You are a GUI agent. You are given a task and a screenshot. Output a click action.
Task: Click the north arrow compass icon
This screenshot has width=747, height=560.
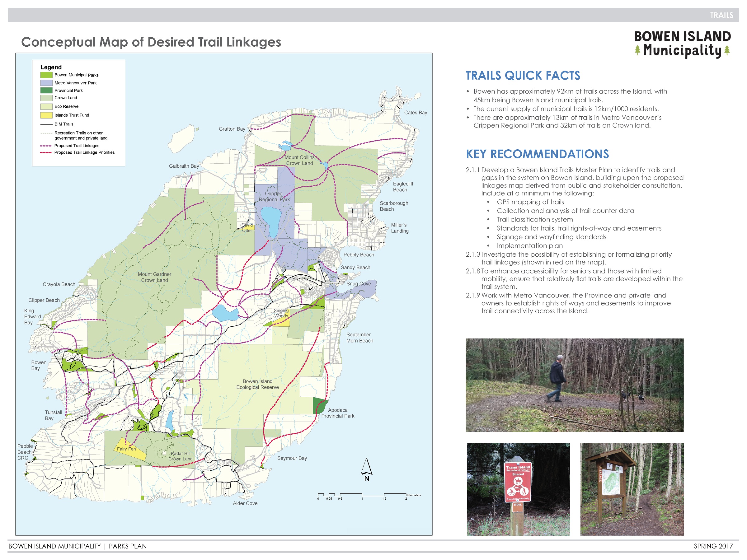point(366,469)
